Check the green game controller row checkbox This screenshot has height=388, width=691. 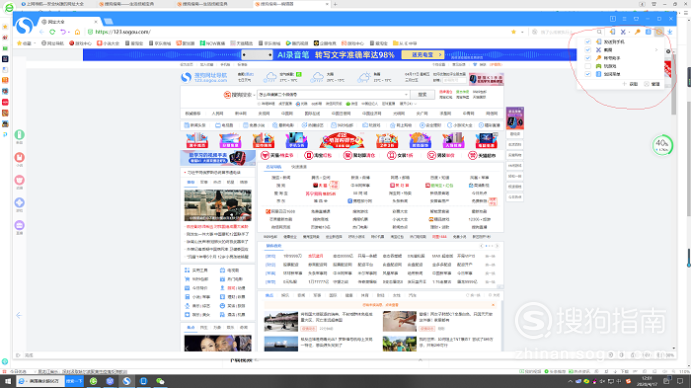pos(587,66)
